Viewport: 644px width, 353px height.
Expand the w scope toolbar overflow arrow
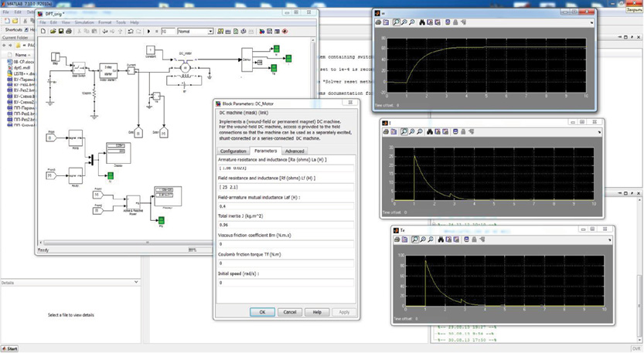[592, 22]
